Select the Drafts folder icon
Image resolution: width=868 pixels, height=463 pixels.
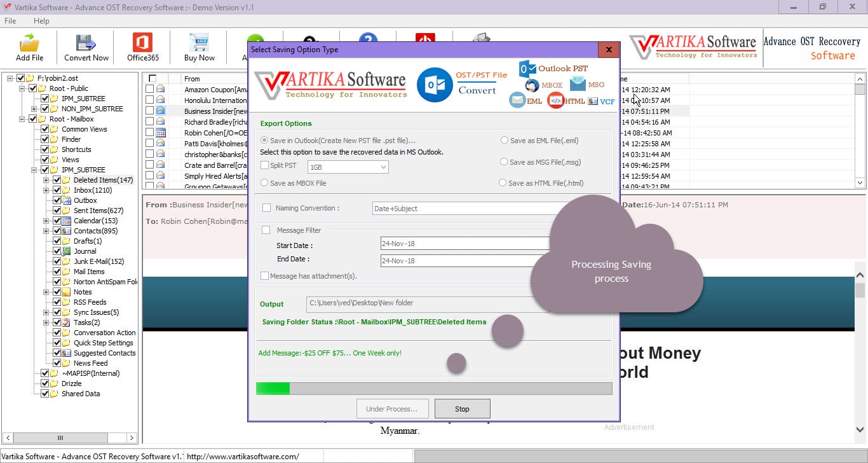67,241
